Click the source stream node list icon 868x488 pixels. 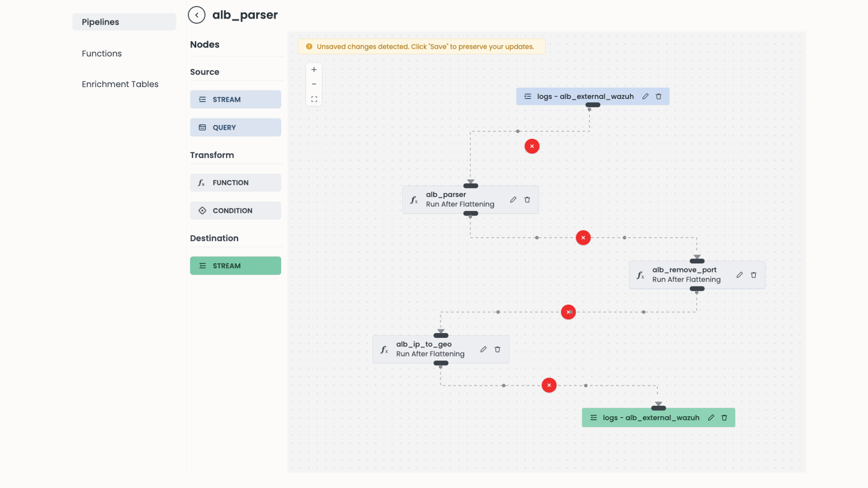tap(528, 96)
